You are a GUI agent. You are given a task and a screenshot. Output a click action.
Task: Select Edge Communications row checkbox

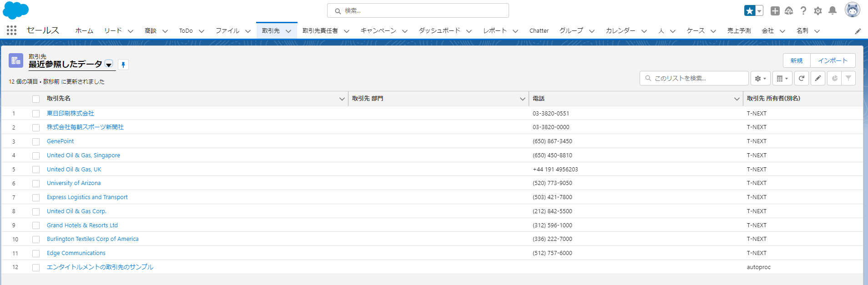point(36,254)
